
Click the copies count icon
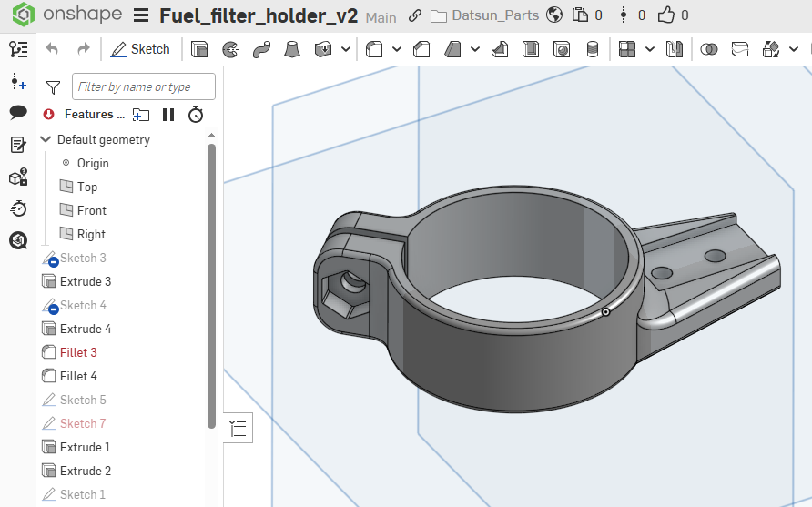580,15
